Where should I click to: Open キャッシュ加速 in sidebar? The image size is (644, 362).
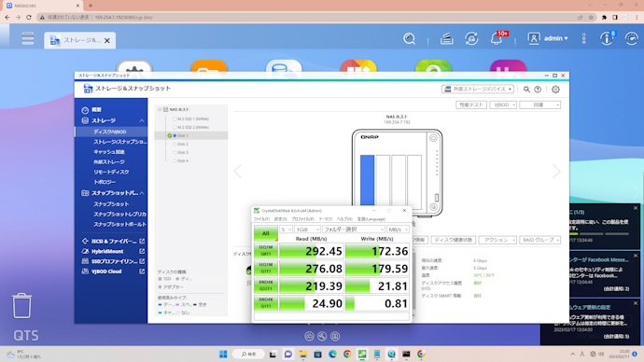click(x=109, y=152)
